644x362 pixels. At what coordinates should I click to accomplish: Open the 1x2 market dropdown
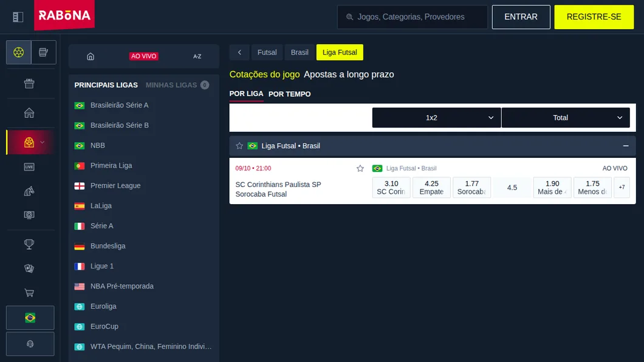437,118
